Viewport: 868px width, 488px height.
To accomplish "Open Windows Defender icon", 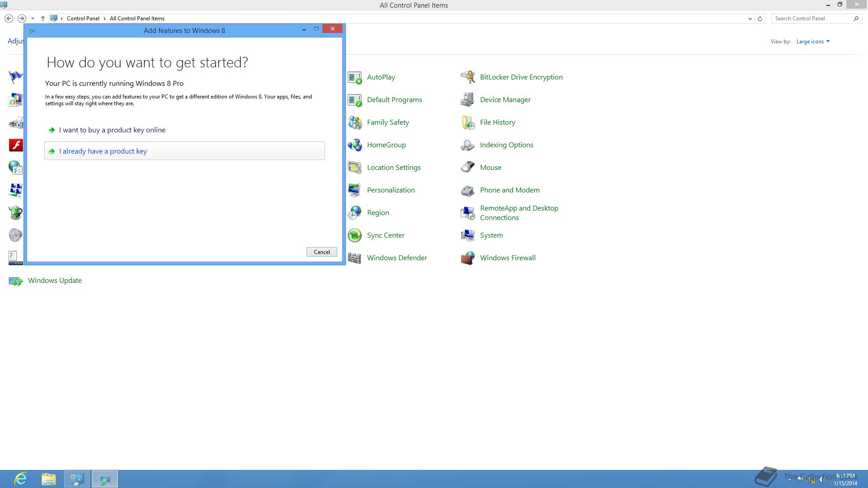I will click(354, 258).
